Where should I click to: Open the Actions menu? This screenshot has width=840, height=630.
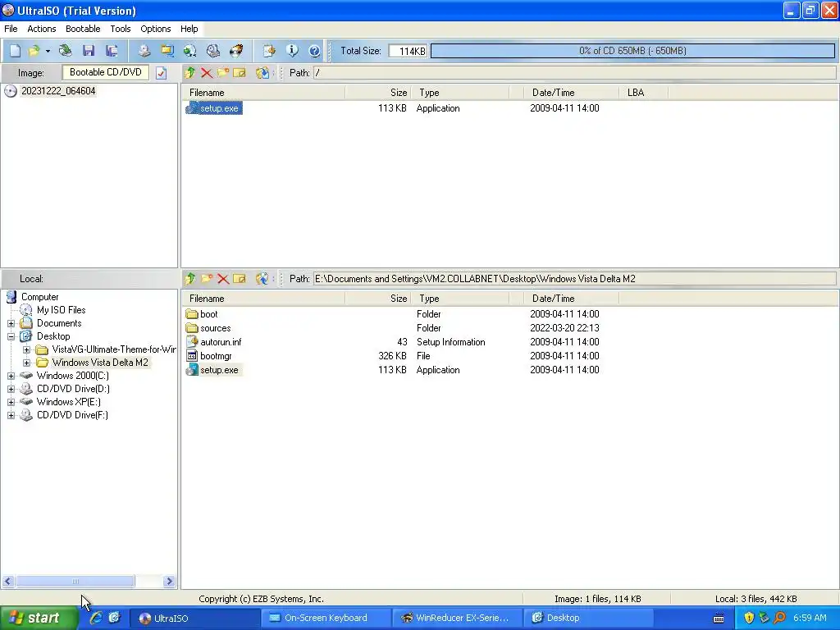tap(42, 29)
